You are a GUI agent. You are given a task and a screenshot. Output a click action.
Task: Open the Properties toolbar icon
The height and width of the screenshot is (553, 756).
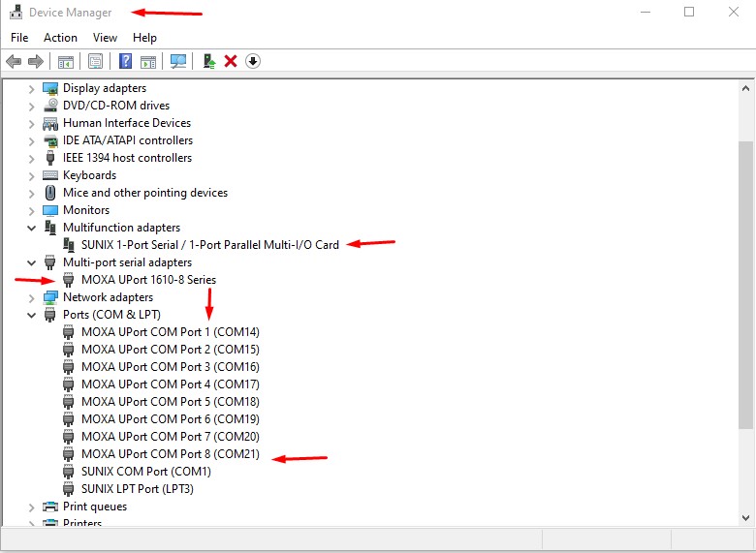click(95, 61)
